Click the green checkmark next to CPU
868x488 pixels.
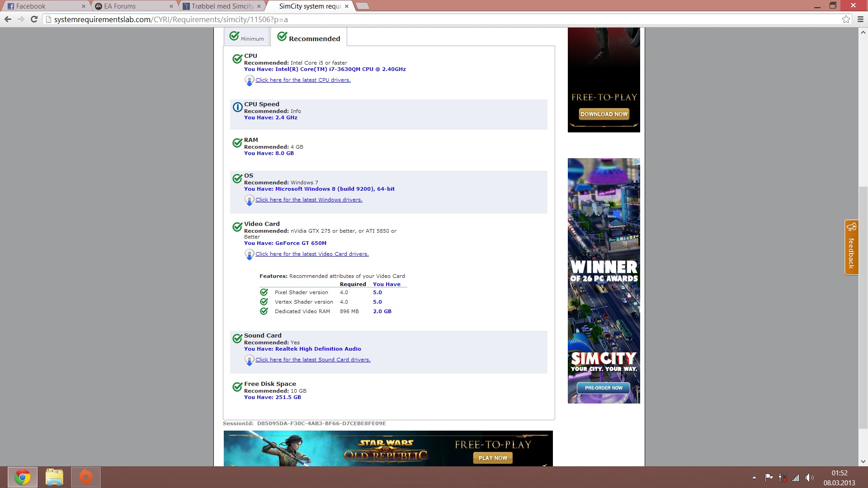click(x=237, y=59)
